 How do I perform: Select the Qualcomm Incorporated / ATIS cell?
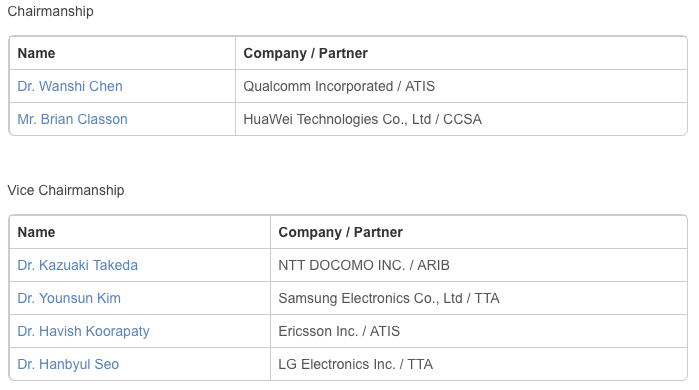[x=461, y=86]
